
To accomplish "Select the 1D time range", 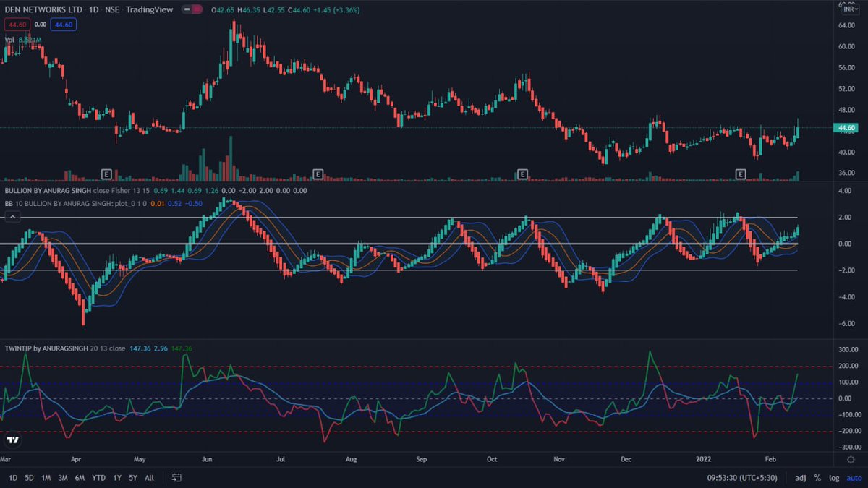I will coord(13,478).
